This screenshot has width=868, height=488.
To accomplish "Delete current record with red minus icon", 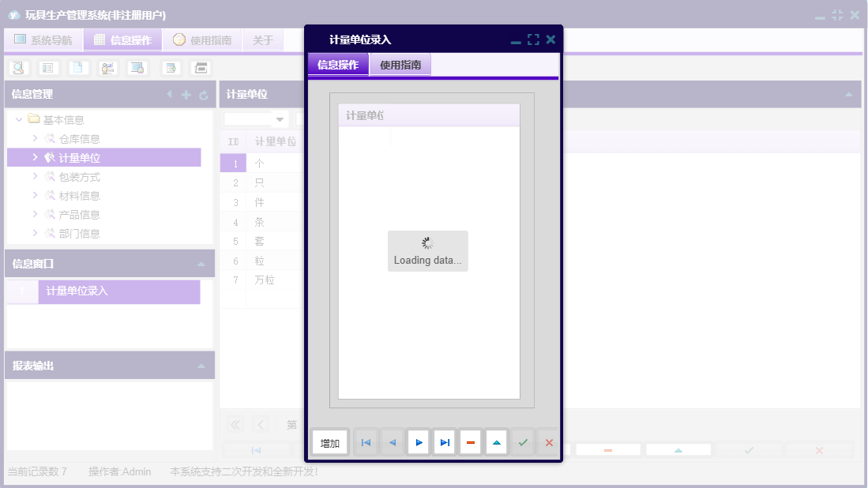I will 470,442.
